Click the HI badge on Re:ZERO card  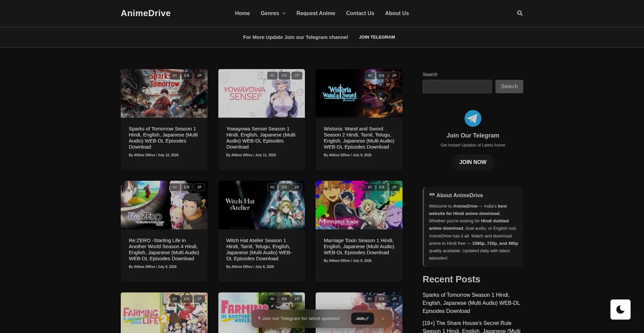pyautogui.click(x=175, y=187)
